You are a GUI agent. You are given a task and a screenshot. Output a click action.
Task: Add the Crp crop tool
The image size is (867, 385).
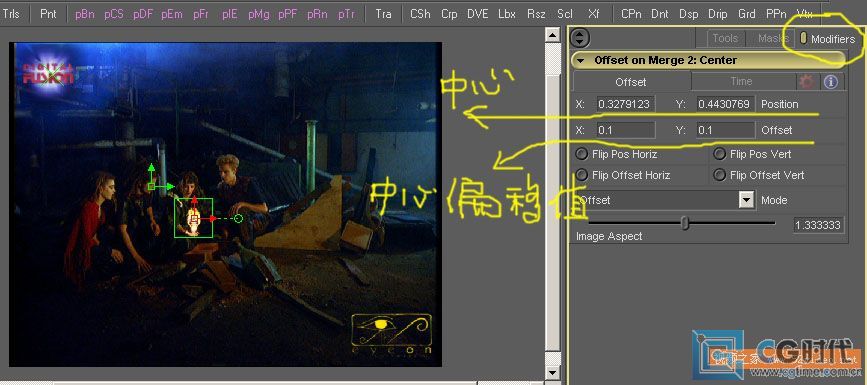pos(449,14)
